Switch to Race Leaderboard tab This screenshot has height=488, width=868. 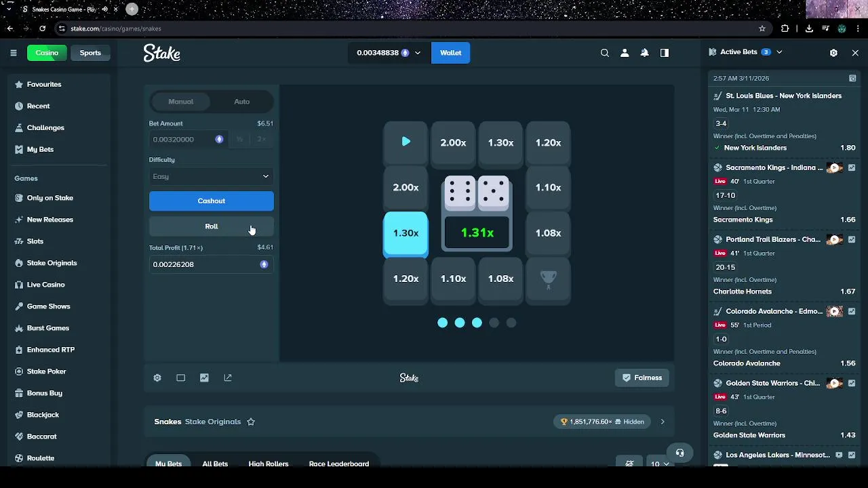(339, 464)
